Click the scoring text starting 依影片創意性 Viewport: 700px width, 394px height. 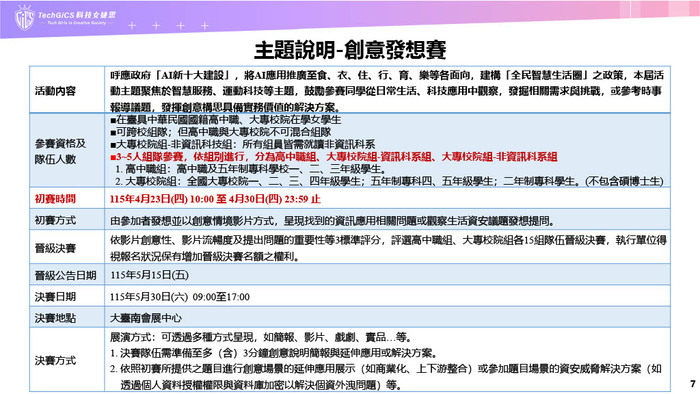pos(388,248)
